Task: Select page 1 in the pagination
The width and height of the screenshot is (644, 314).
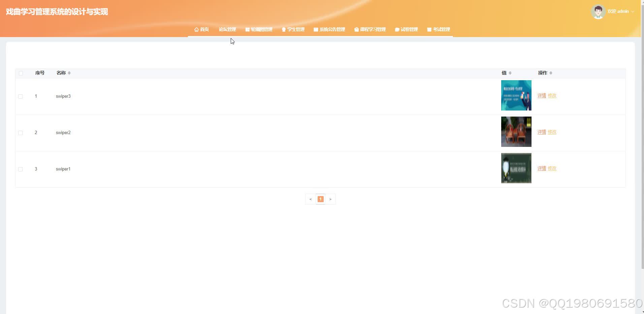Action: point(320,199)
